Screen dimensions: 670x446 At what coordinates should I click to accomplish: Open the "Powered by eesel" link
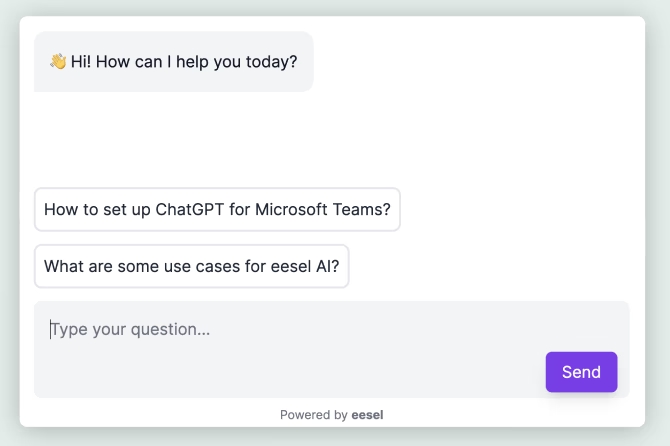pyautogui.click(x=331, y=414)
